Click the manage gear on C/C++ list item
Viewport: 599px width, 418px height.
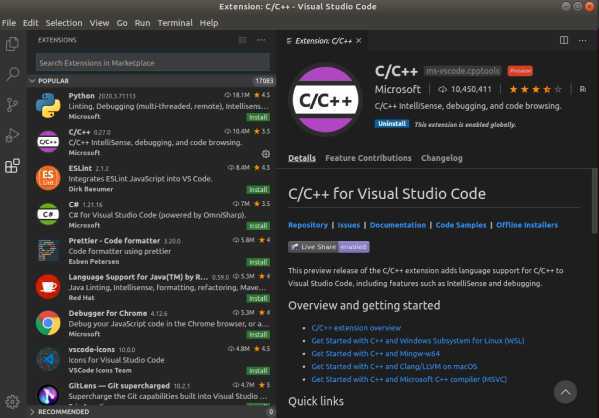coord(266,154)
